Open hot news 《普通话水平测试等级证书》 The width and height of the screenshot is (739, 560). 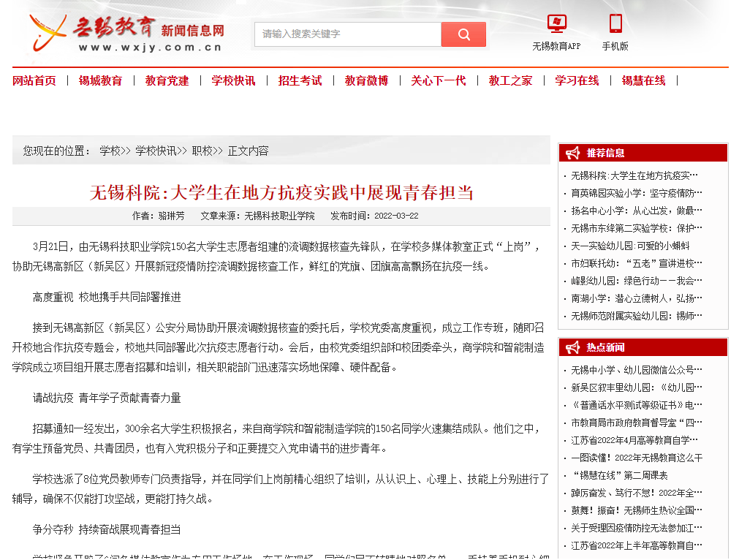(636, 406)
